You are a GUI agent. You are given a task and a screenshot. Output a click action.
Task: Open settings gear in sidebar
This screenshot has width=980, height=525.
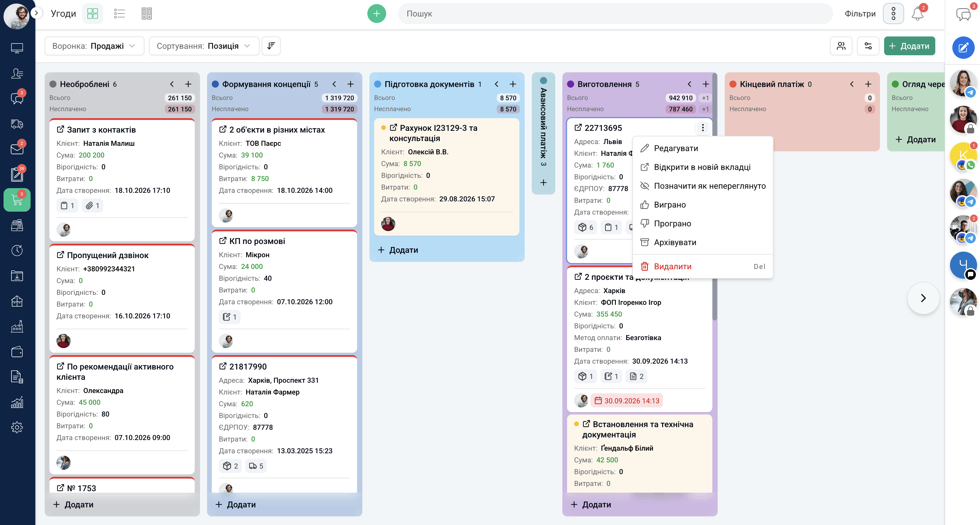pos(17,428)
